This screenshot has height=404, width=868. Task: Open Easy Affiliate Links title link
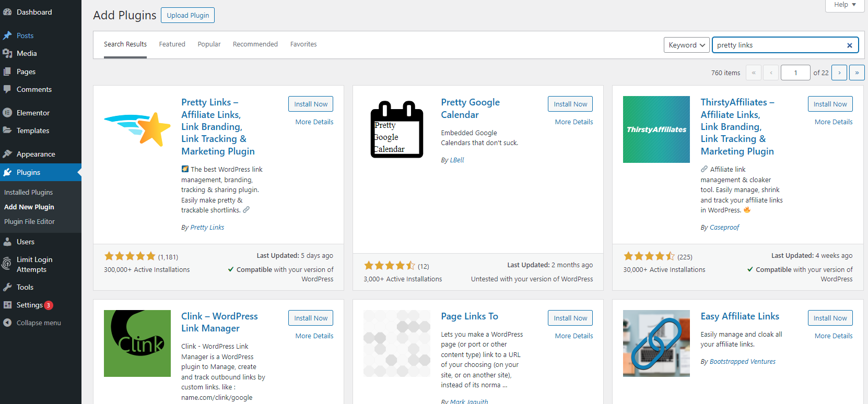[x=740, y=316]
